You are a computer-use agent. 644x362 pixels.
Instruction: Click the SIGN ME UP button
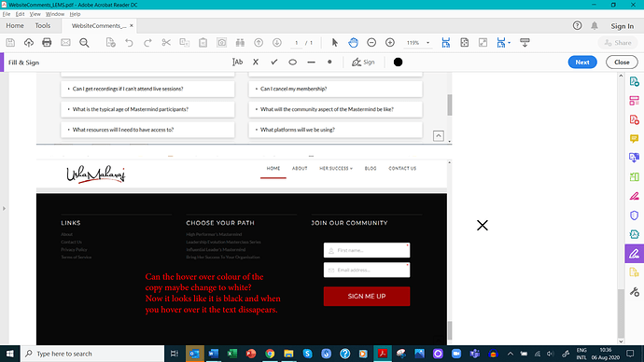pyautogui.click(x=367, y=297)
